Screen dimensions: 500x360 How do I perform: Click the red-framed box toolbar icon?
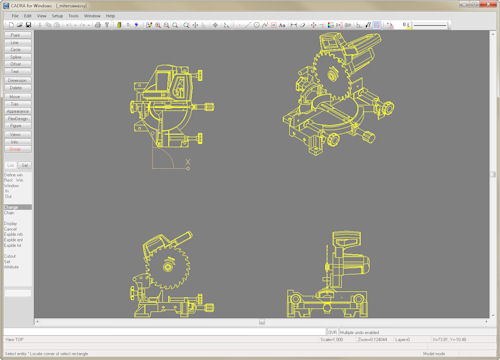point(274,25)
